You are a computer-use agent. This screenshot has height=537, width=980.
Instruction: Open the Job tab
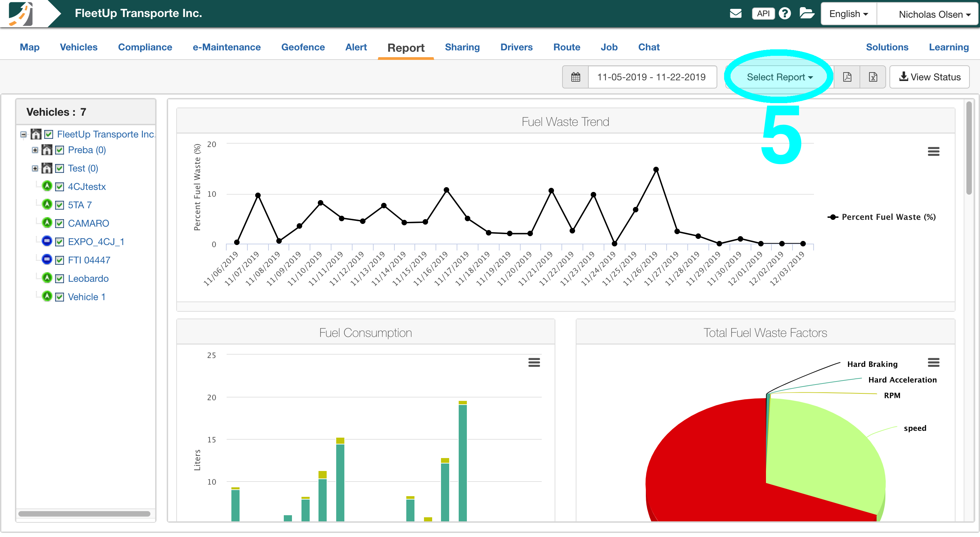[x=609, y=47]
